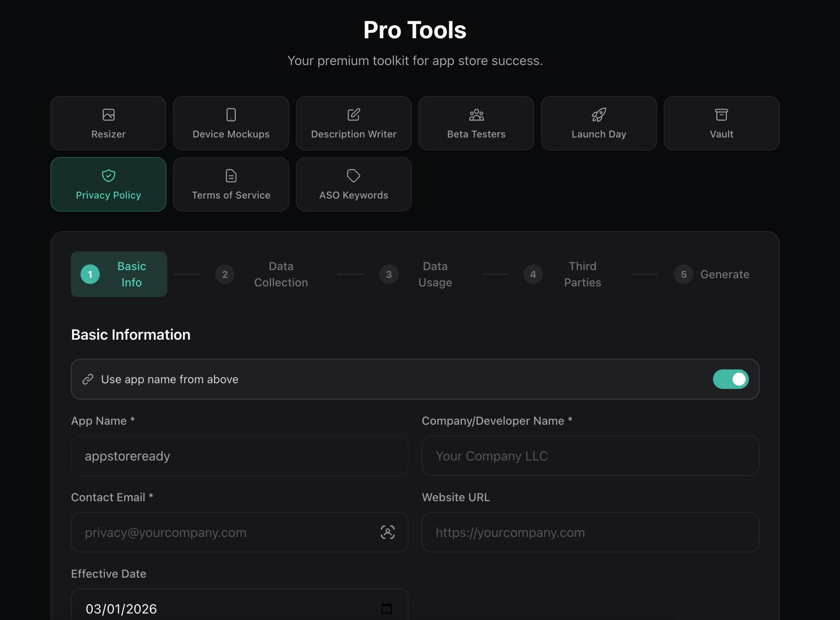Open the Launch Day rocket tool
Viewport: 840px width, 620px height.
[x=599, y=123]
